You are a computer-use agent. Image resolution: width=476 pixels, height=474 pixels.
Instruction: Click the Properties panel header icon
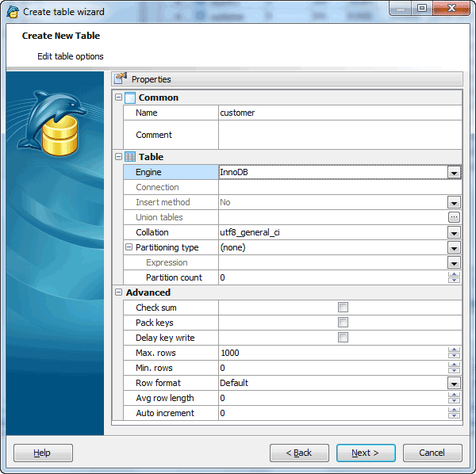tap(121, 78)
